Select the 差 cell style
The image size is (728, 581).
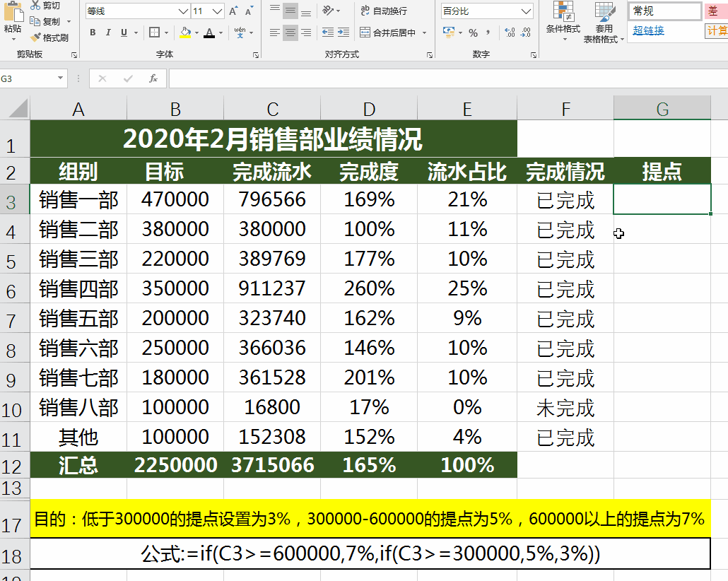pyautogui.click(x=716, y=11)
